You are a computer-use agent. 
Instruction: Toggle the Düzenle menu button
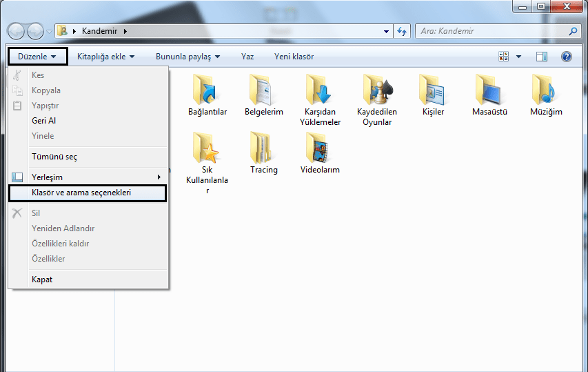coord(37,57)
